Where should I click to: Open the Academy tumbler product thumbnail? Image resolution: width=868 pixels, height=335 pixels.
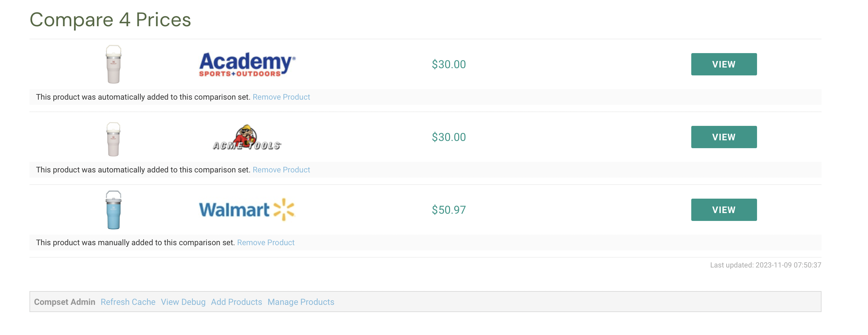click(x=114, y=64)
